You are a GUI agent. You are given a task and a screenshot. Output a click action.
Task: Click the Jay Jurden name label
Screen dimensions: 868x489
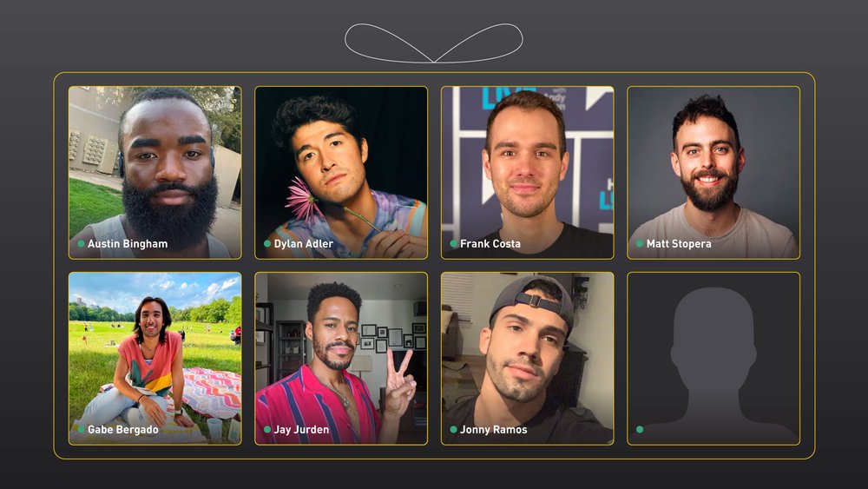click(x=301, y=430)
